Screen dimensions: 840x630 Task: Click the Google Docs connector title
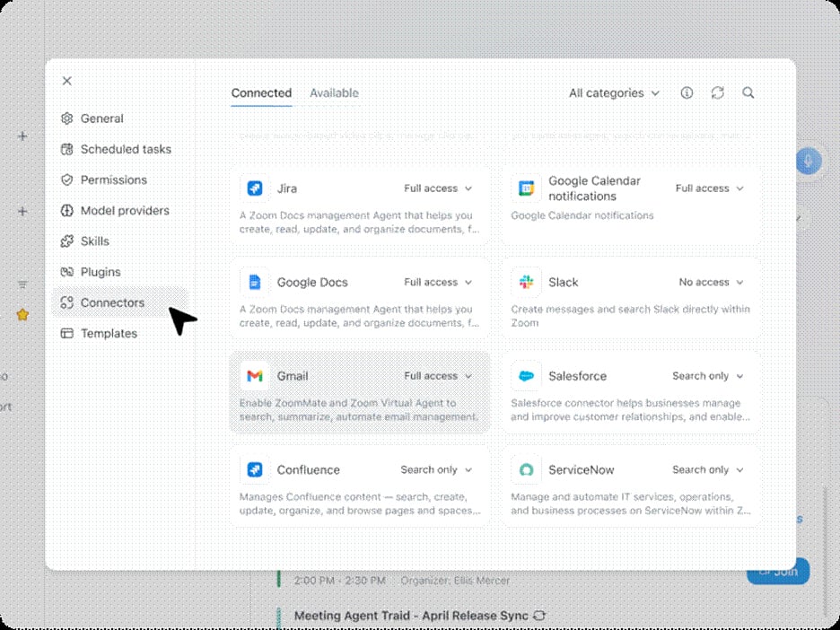(x=312, y=283)
